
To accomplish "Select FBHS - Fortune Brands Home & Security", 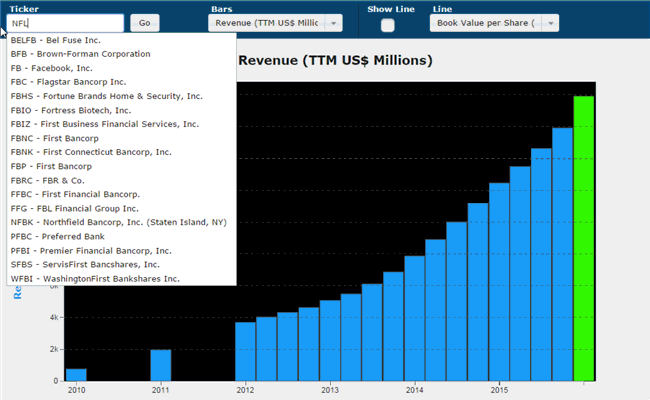I will coord(121,96).
